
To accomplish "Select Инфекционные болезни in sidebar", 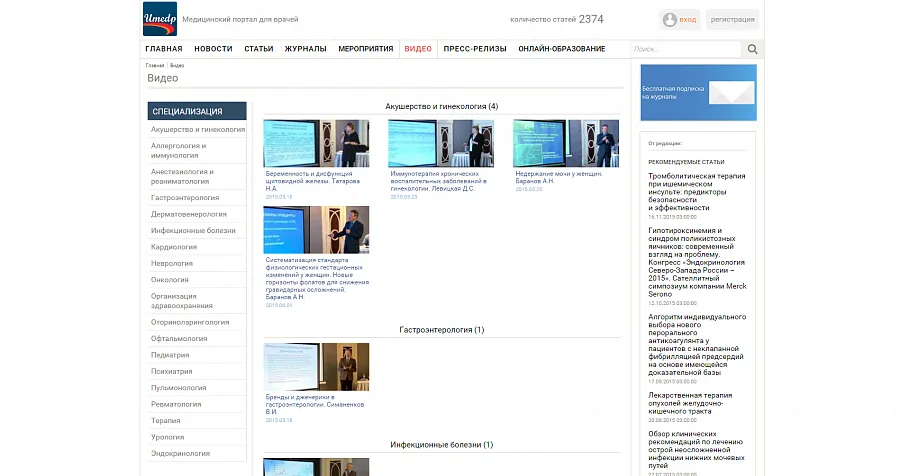I will point(193,230).
